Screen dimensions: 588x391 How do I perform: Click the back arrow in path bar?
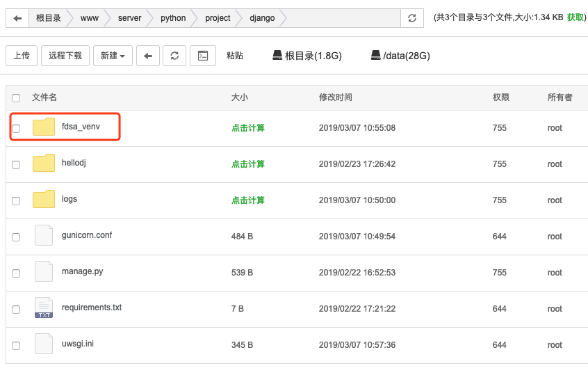(x=17, y=18)
